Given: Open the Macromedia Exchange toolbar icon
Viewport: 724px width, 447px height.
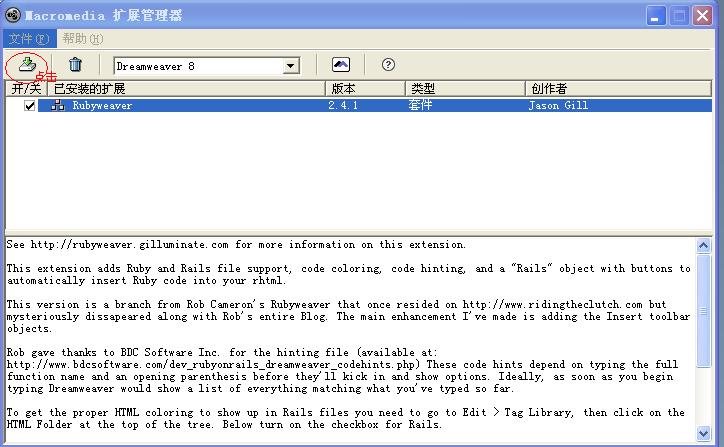Looking at the screenshot, I should pos(341,65).
